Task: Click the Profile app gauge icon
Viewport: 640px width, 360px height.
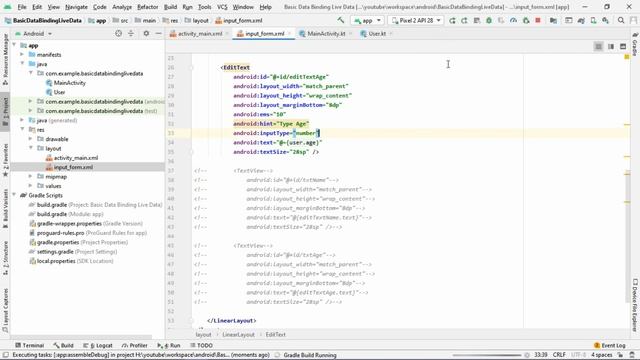Action: pos(513,20)
